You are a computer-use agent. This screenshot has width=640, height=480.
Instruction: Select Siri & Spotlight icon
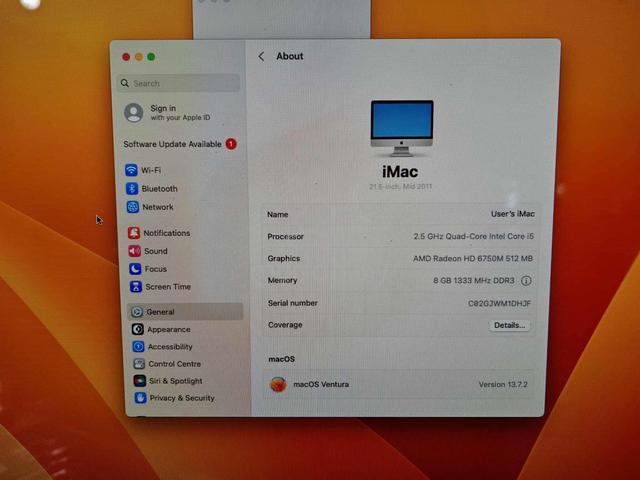pyautogui.click(x=140, y=381)
